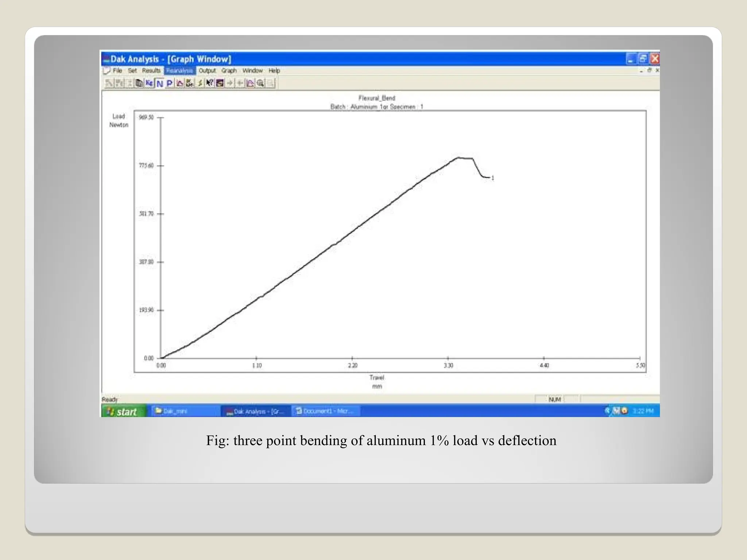Open the Help menu
This screenshot has width=747, height=560.
274,70
